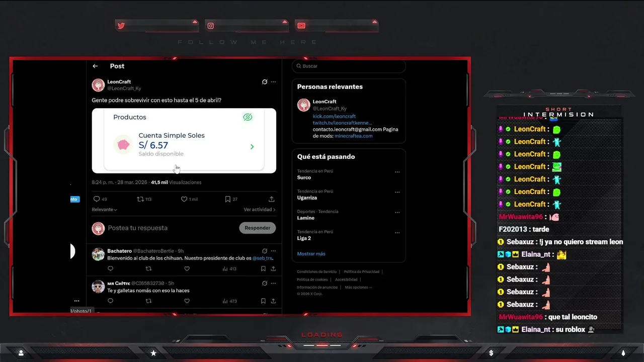Image resolution: width=644 pixels, height=362 pixels.
Task: Open the 473 views stat on the second reply
Action: (x=229, y=301)
